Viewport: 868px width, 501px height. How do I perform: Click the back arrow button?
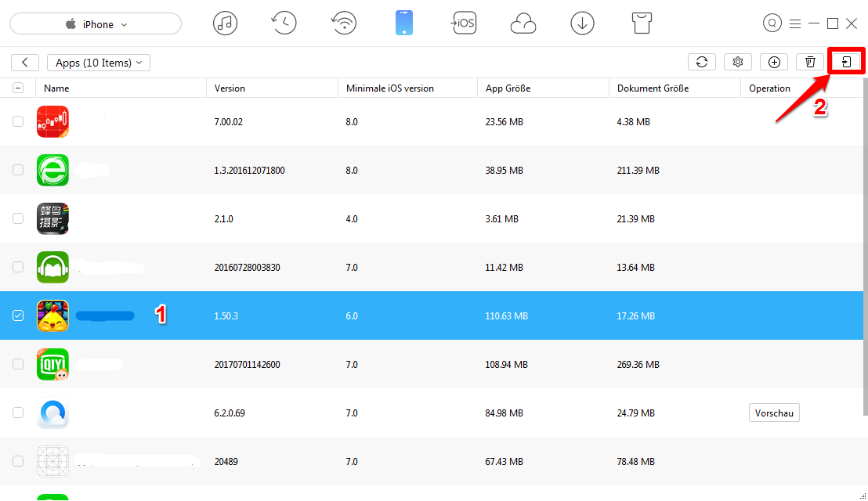(25, 63)
